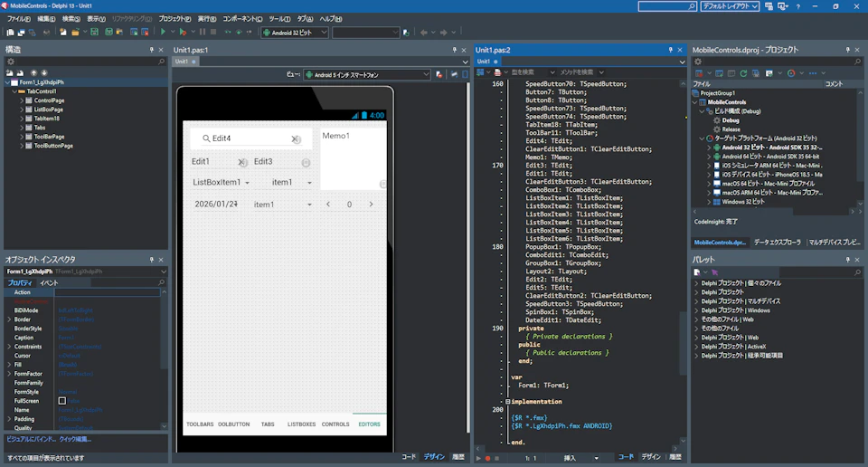The height and width of the screenshot is (467, 868).
Task: Click the clear X button in Edit4
Action: point(296,139)
